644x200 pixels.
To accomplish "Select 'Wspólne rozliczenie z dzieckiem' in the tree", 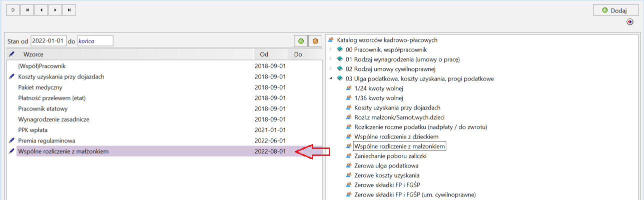I will click(396, 136).
